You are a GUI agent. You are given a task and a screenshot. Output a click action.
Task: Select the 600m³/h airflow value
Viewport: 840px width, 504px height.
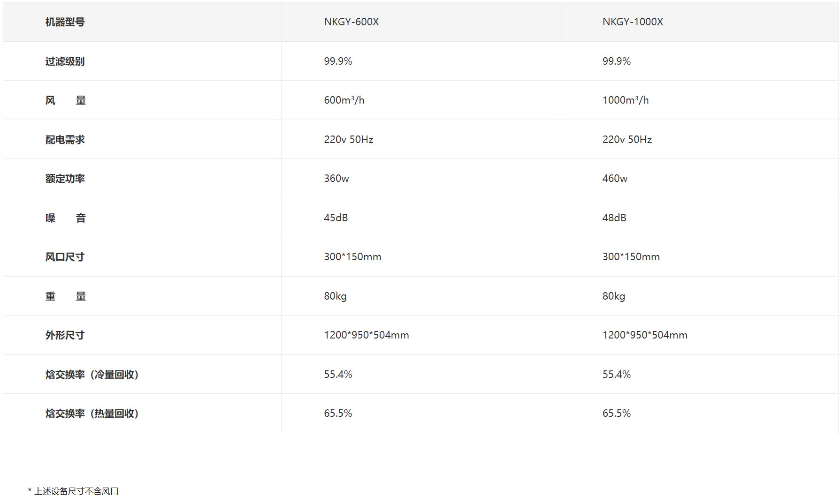344,100
